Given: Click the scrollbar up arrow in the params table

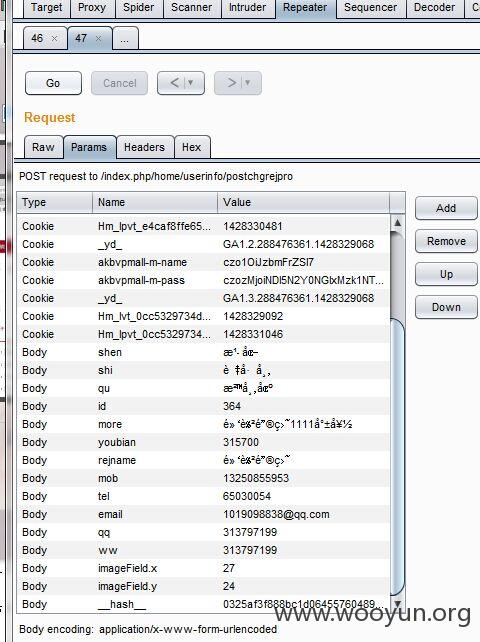Looking at the screenshot, I should tap(397, 223).
